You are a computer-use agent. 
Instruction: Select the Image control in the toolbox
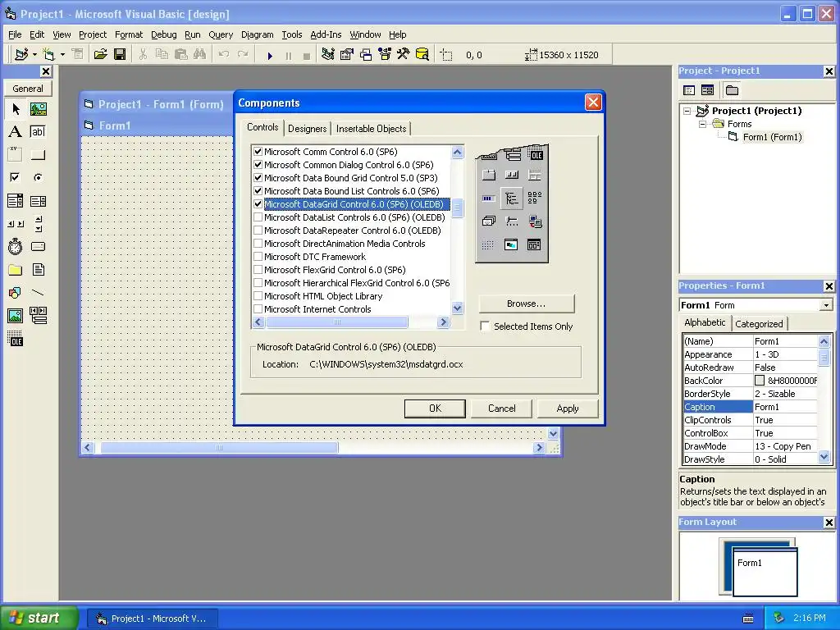coord(16,316)
